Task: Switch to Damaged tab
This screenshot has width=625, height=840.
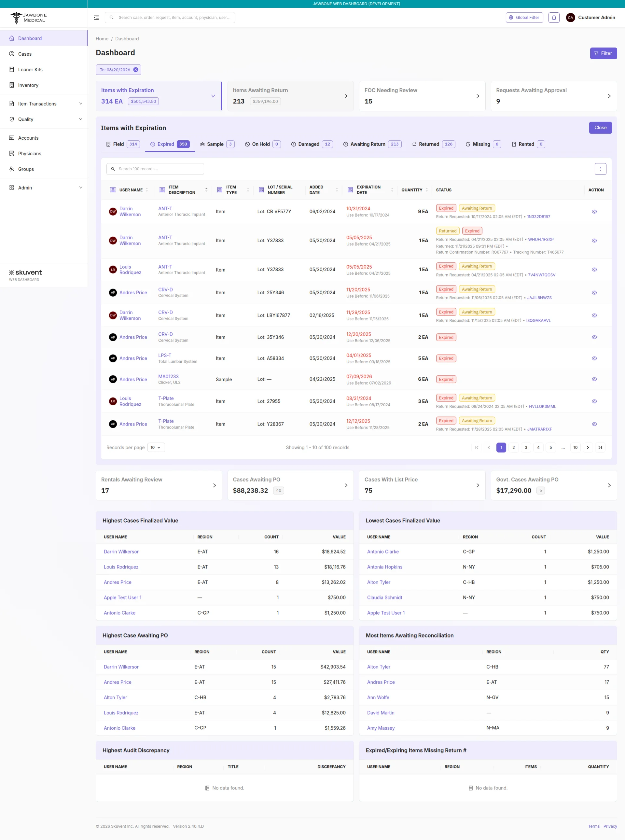Action: pos(312,144)
